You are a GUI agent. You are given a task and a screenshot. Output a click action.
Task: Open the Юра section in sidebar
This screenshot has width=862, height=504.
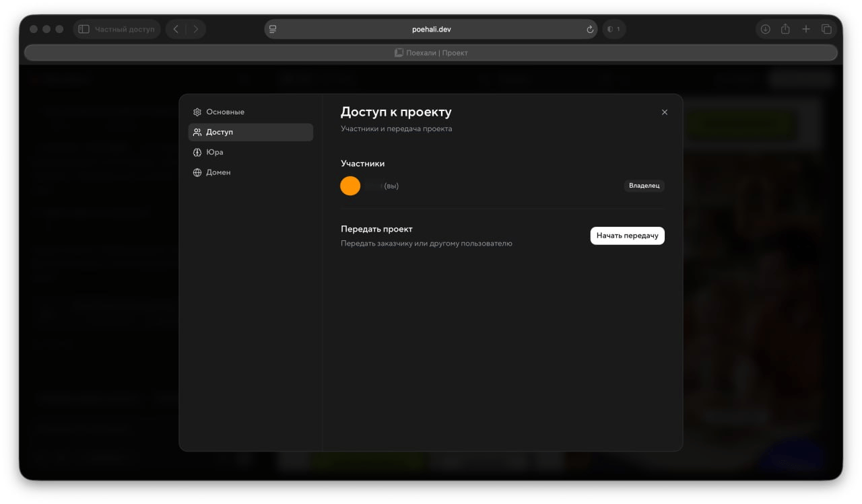click(251, 152)
